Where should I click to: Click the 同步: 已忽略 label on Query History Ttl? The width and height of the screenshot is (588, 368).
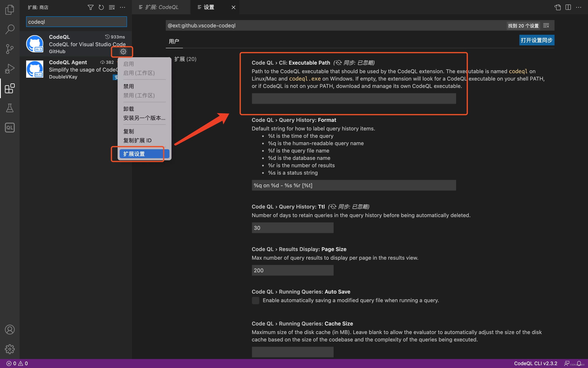point(349,207)
